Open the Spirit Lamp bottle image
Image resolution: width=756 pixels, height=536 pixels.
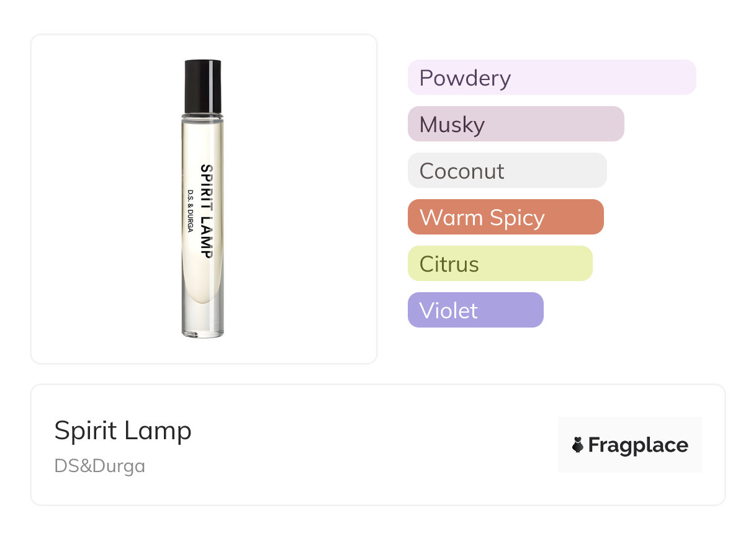click(x=203, y=199)
